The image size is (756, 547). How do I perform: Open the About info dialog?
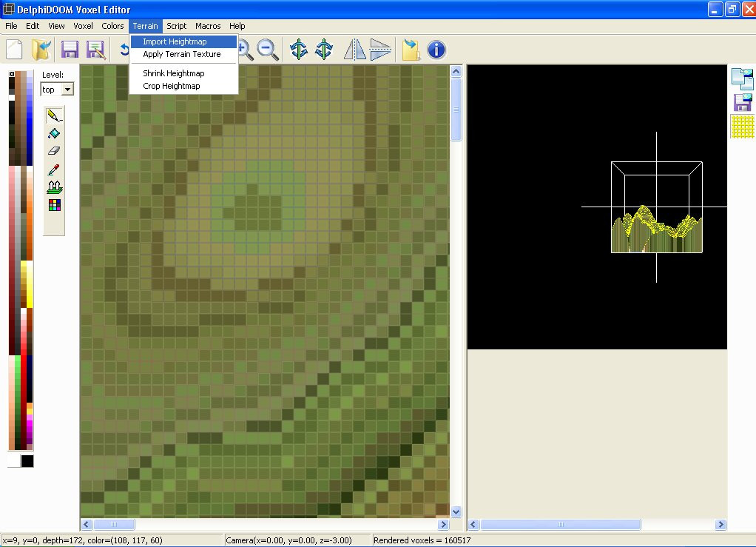tap(436, 50)
